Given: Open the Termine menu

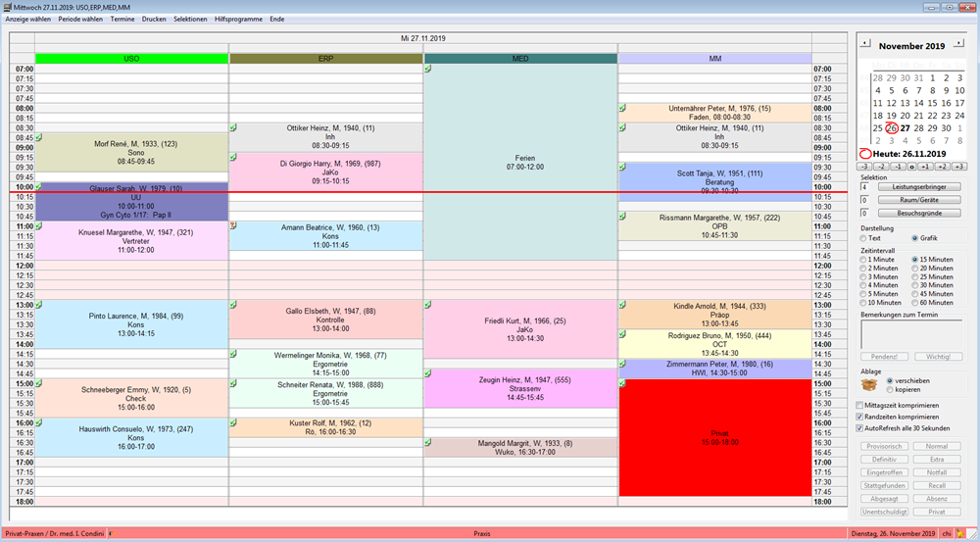Looking at the screenshot, I should click(x=122, y=20).
